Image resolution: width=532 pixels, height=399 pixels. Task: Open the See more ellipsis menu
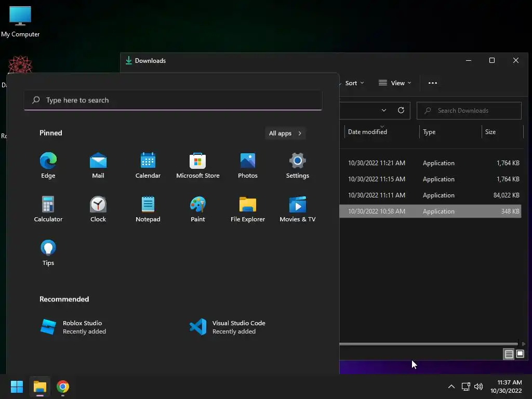coord(433,83)
